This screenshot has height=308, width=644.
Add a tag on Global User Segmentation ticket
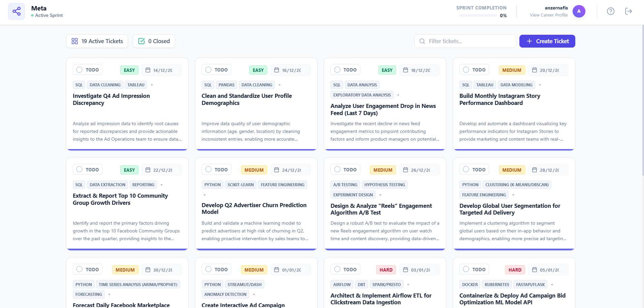click(x=513, y=195)
